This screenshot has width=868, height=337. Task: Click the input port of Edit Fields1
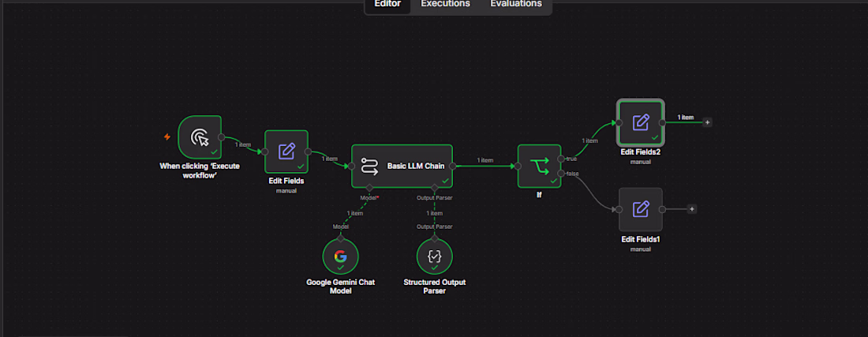[x=619, y=209]
